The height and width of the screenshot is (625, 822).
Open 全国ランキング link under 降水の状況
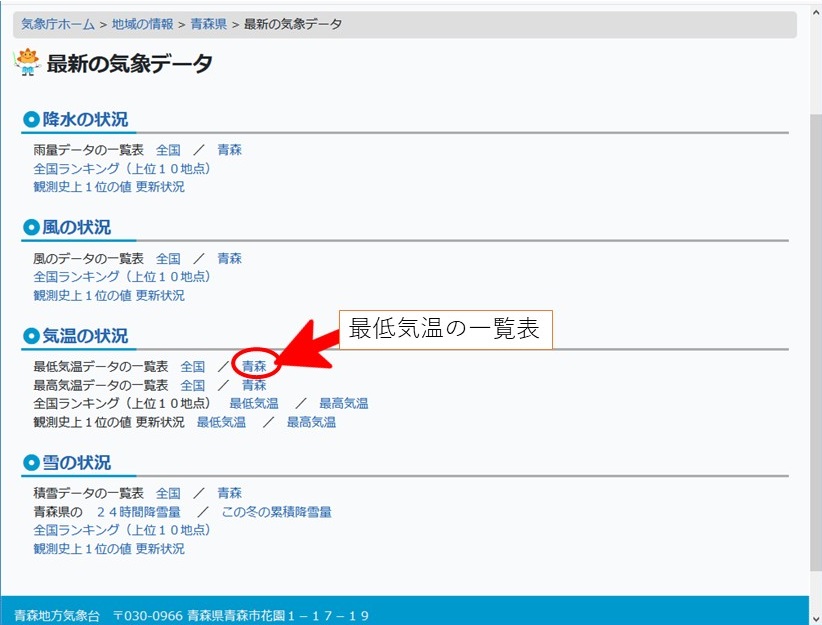click(122, 169)
